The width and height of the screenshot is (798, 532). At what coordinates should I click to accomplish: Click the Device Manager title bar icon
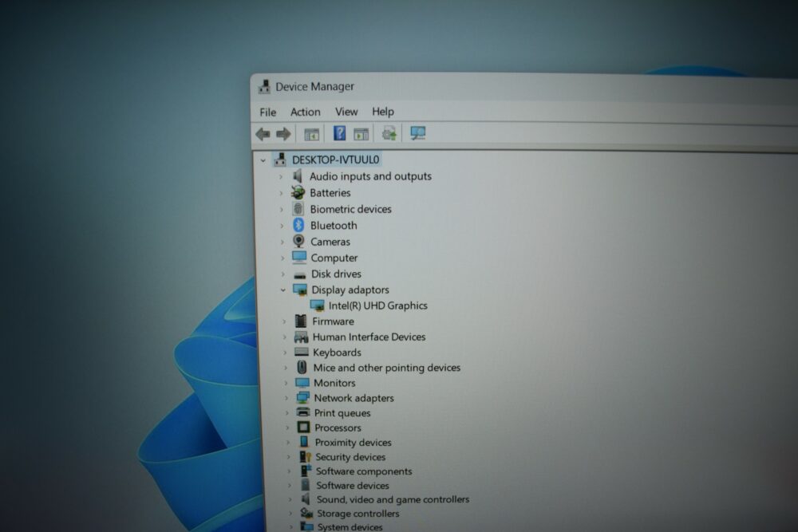point(264,86)
